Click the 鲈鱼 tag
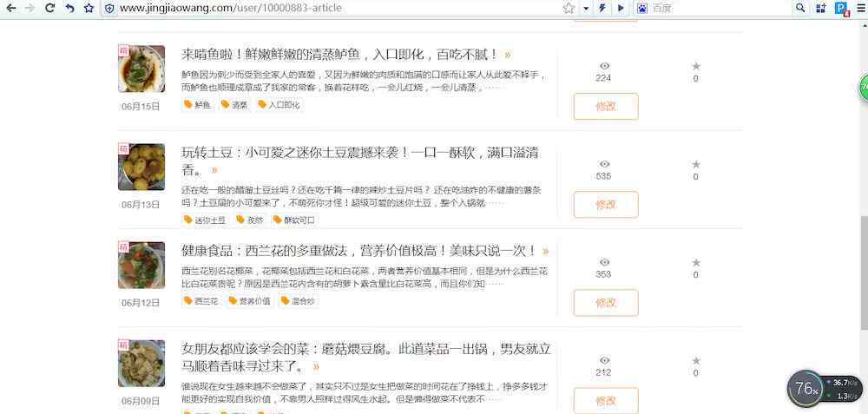 point(198,105)
